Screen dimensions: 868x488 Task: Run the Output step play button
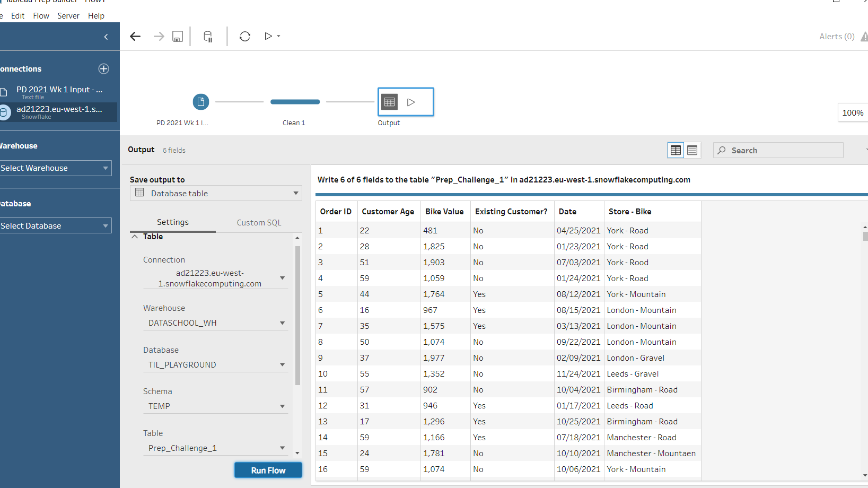(411, 102)
